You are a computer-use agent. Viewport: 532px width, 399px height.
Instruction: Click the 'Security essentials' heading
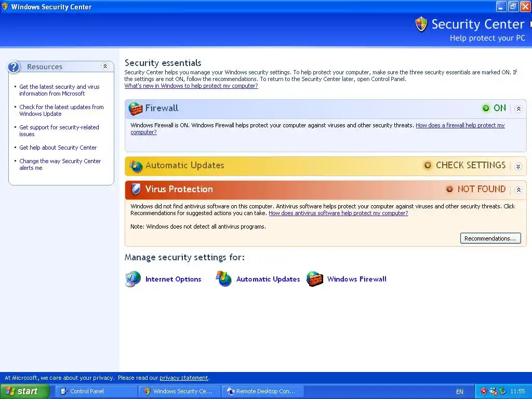163,63
